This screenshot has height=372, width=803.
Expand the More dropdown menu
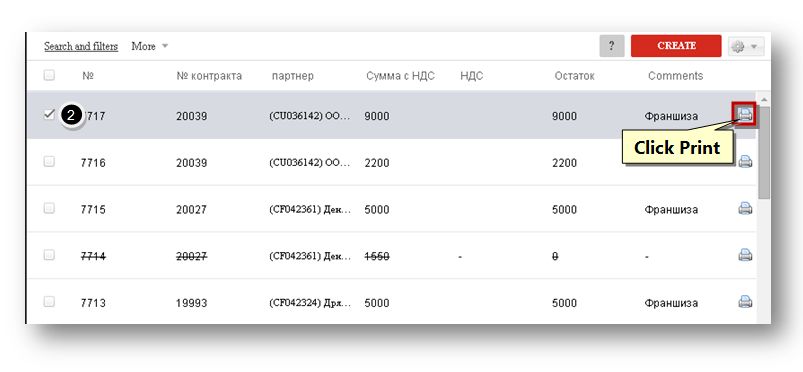pyautogui.click(x=150, y=46)
